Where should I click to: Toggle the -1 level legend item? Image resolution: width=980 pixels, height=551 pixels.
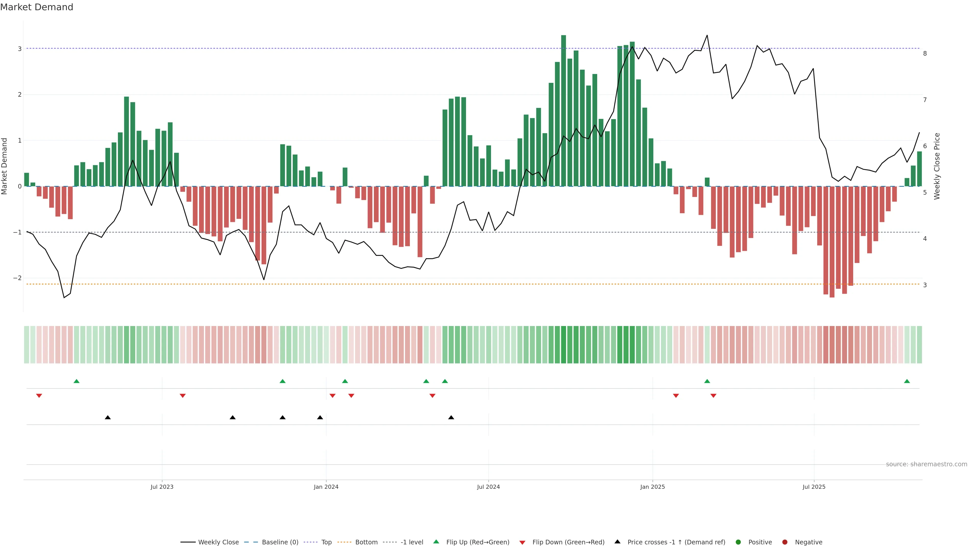click(x=412, y=542)
